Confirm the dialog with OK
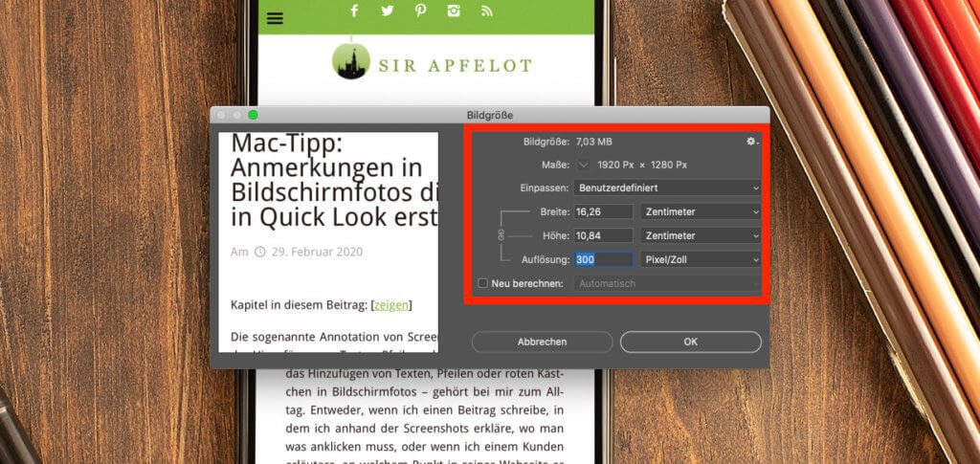The width and height of the screenshot is (980, 464). click(691, 342)
